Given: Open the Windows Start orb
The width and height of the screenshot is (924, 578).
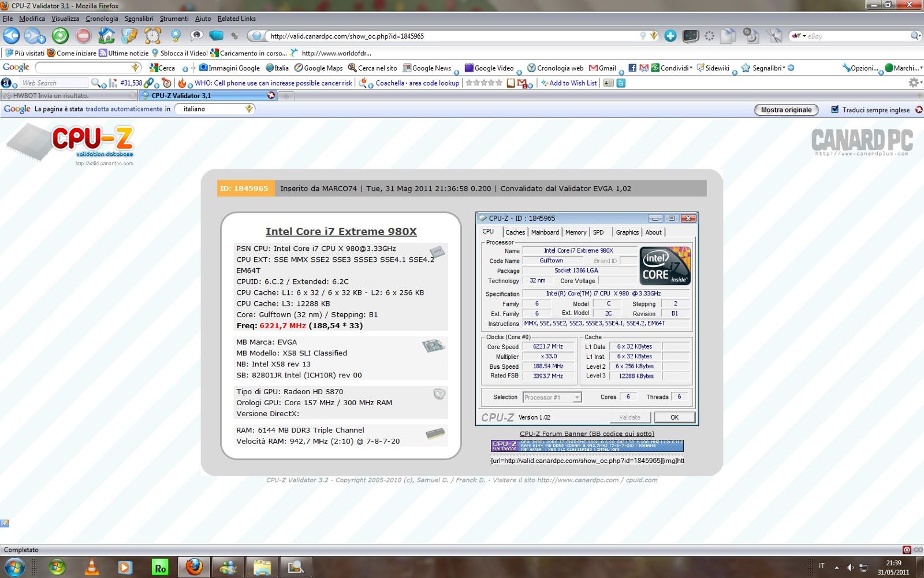Looking at the screenshot, I should click(x=14, y=568).
